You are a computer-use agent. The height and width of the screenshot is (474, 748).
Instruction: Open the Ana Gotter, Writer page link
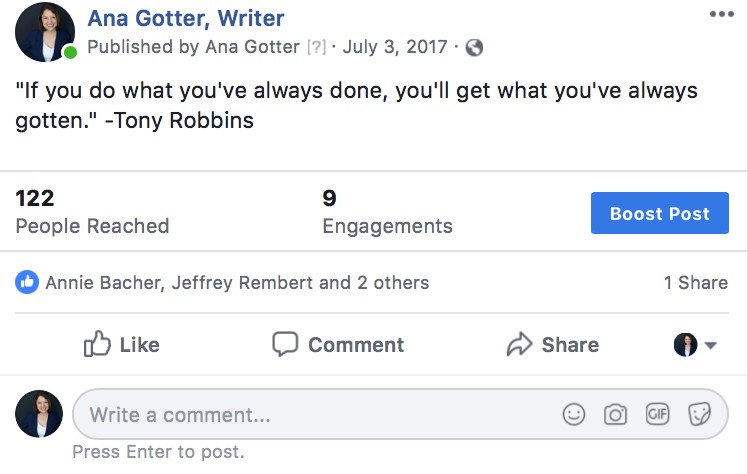tap(186, 18)
